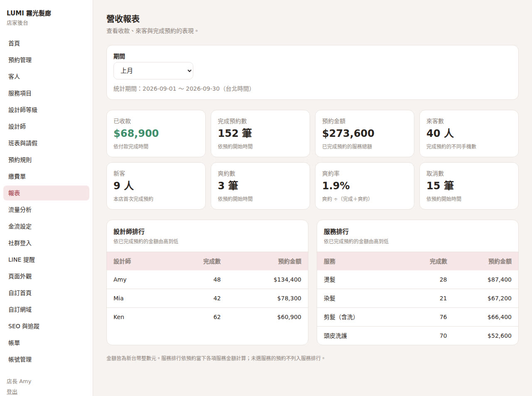Open 班表與請假 in the sidebar
The height and width of the screenshot is (396, 532).
tap(46, 143)
